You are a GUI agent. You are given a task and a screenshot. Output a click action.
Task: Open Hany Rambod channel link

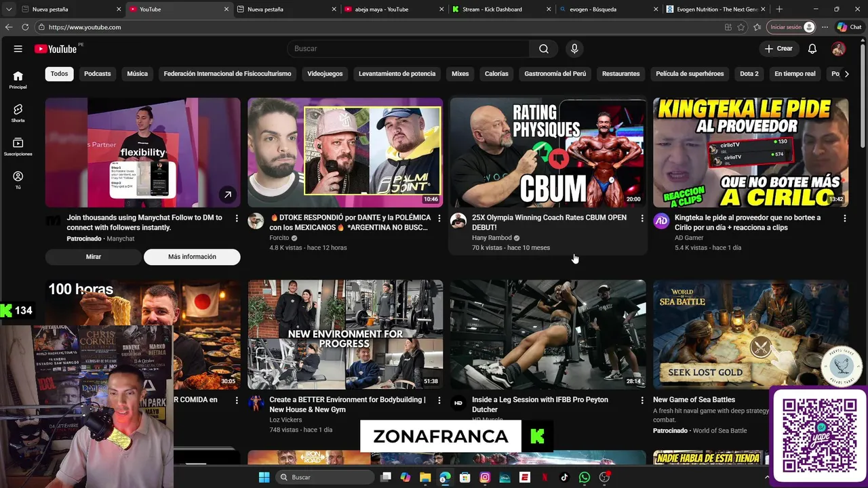[492, 238]
